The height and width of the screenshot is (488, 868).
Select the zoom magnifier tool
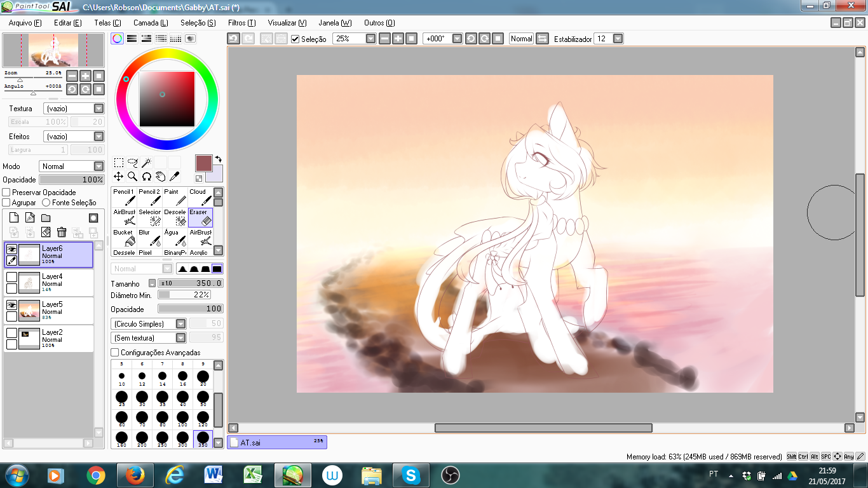click(x=133, y=176)
